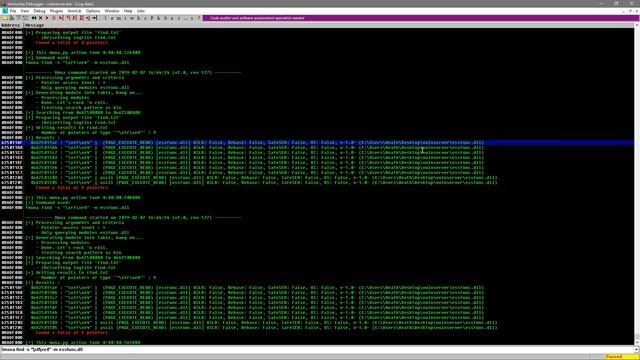
Task: Show CPU window with 'c' button
Action: 145,18
